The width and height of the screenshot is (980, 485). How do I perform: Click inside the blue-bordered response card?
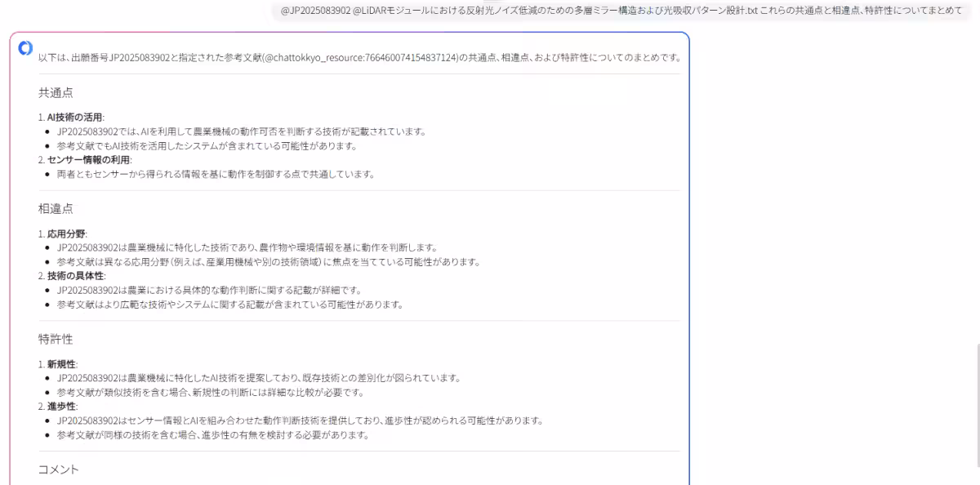point(351,245)
